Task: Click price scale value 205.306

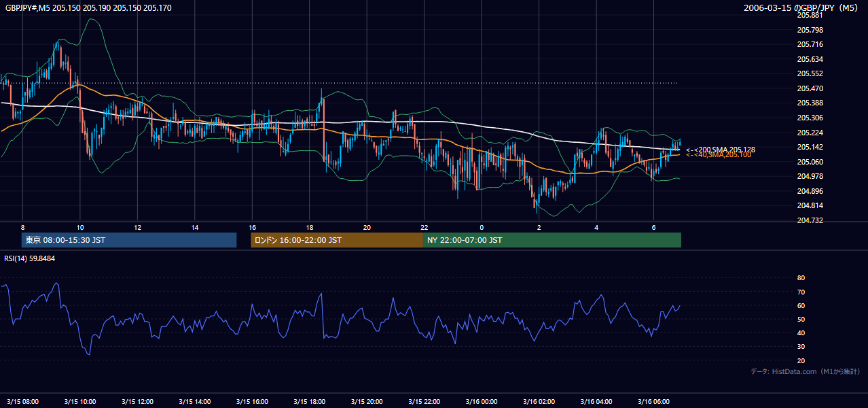Action: [810, 118]
